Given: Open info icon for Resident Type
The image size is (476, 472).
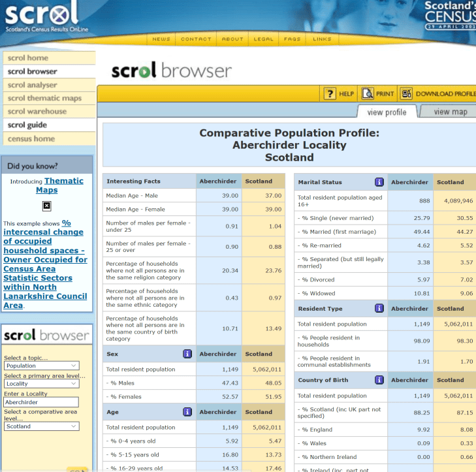Looking at the screenshot, I should (x=379, y=308).
